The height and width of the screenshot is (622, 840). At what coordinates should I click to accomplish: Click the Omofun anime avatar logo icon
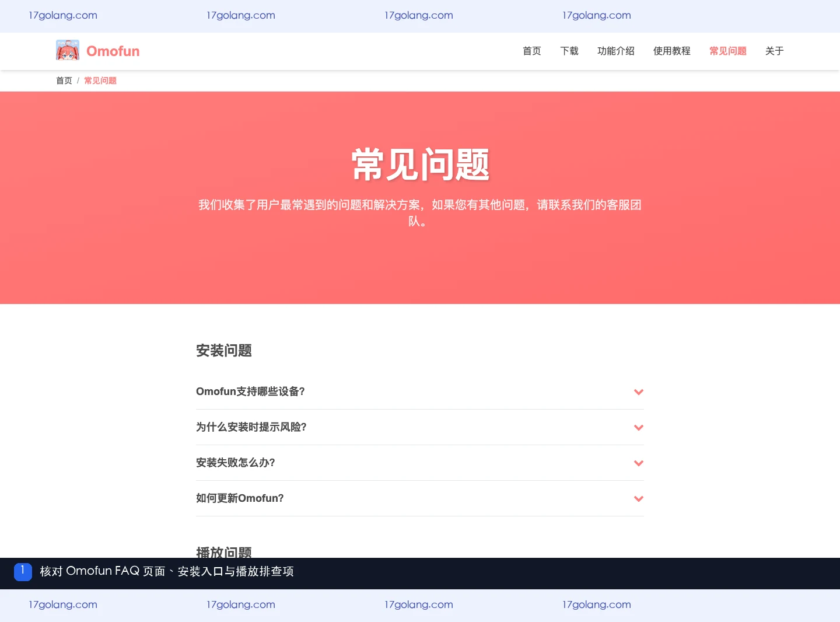tap(68, 51)
